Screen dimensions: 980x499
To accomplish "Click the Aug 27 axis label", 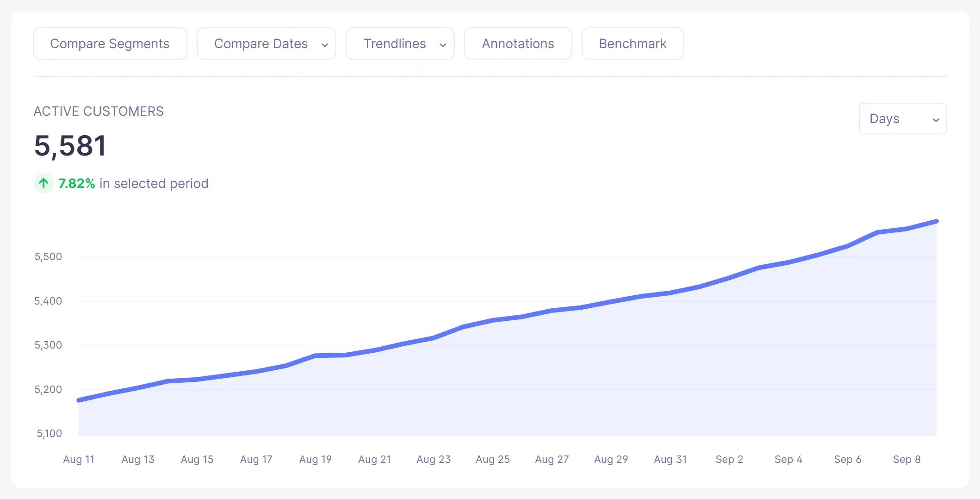I will coord(552,459).
